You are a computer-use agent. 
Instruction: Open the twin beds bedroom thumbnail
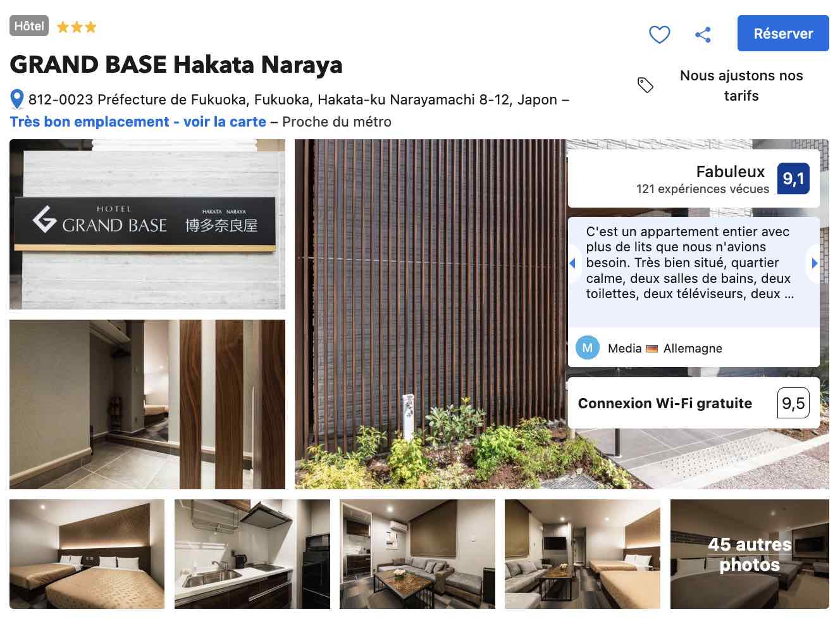pyautogui.click(x=87, y=554)
